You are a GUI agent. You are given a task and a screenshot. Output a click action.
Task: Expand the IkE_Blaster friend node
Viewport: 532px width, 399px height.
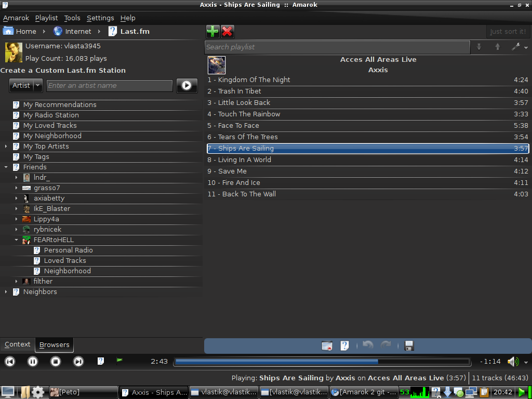click(x=16, y=209)
